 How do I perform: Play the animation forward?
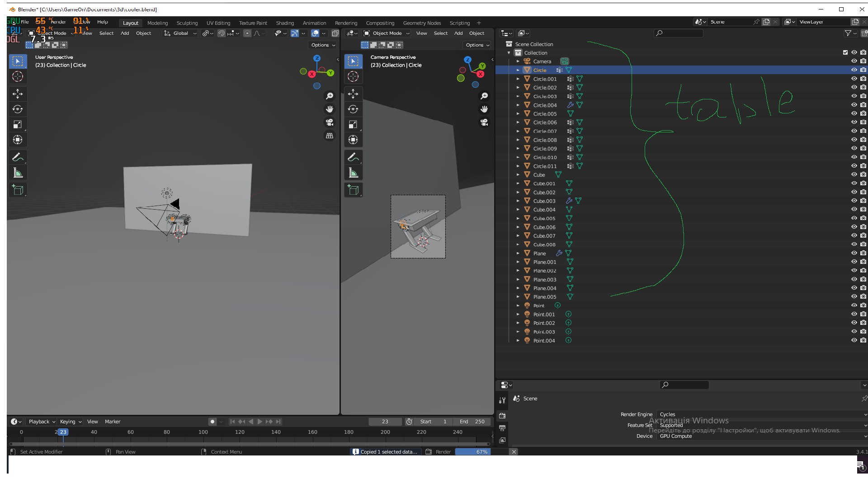[260, 422]
